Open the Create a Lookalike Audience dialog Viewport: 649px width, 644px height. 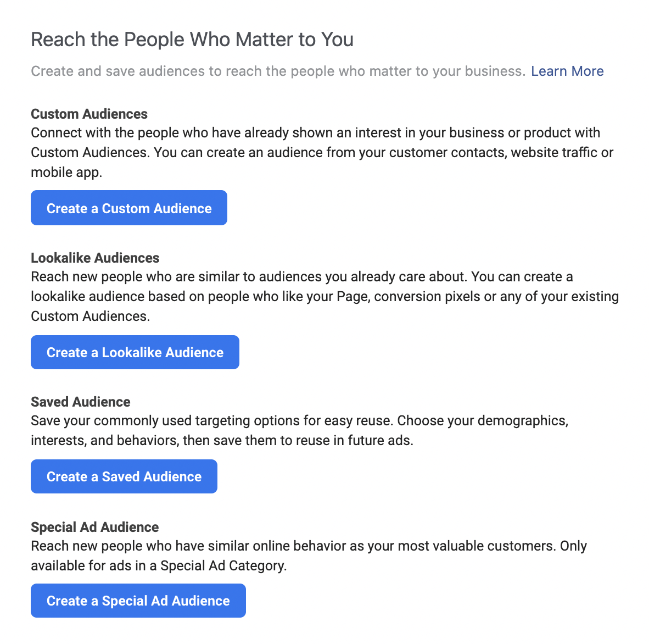click(135, 352)
